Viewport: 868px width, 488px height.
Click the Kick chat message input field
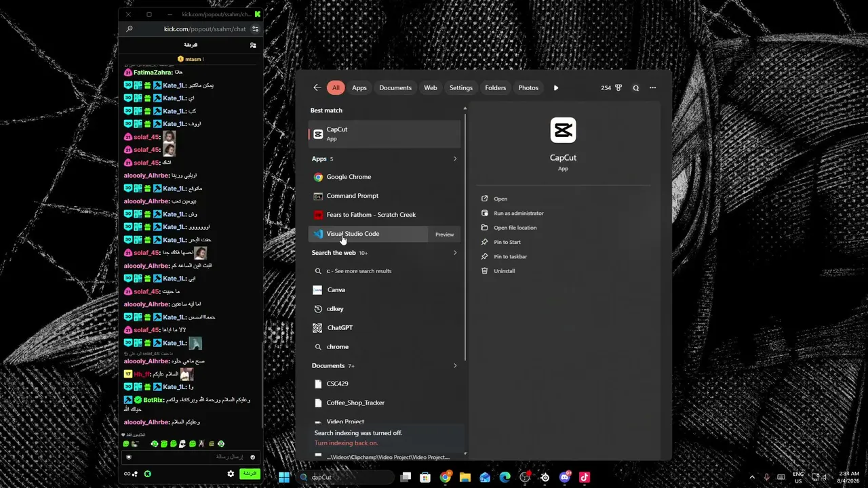[191, 457]
